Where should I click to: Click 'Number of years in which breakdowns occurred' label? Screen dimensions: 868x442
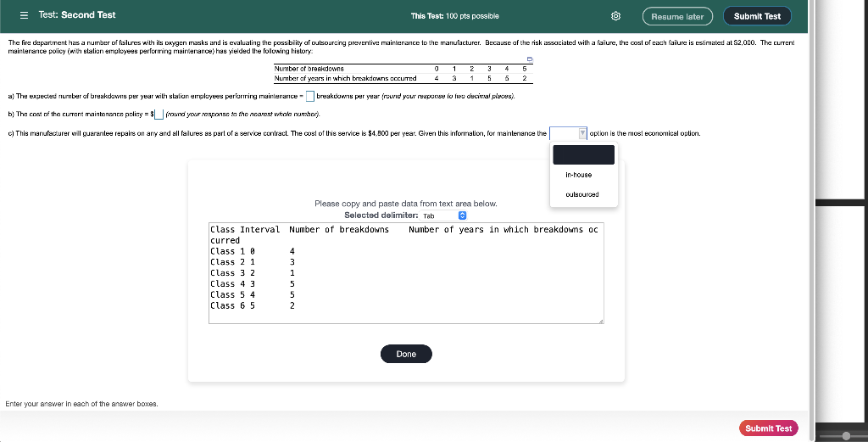pyautogui.click(x=346, y=79)
